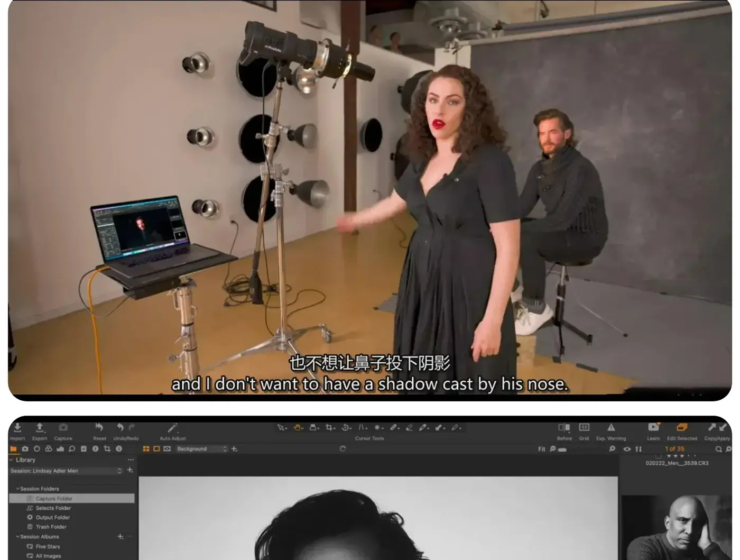Select the Rotate cursor tool

(x=347, y=428)
